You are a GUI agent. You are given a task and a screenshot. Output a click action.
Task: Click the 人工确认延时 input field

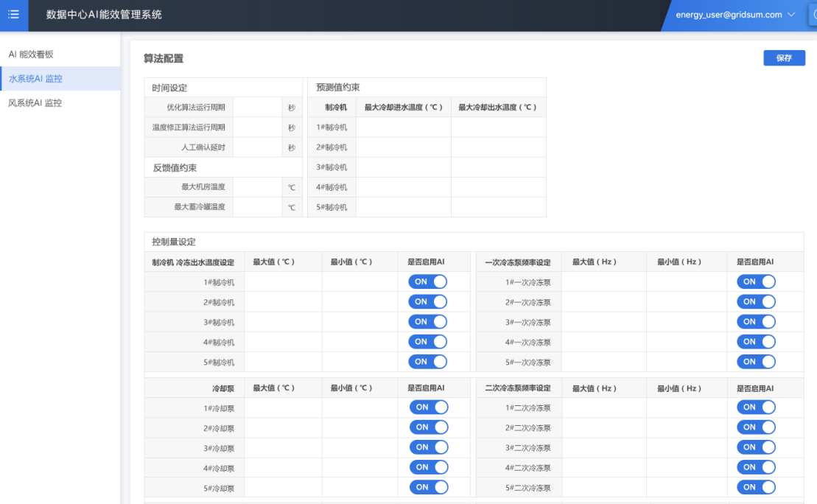(257, 147)
